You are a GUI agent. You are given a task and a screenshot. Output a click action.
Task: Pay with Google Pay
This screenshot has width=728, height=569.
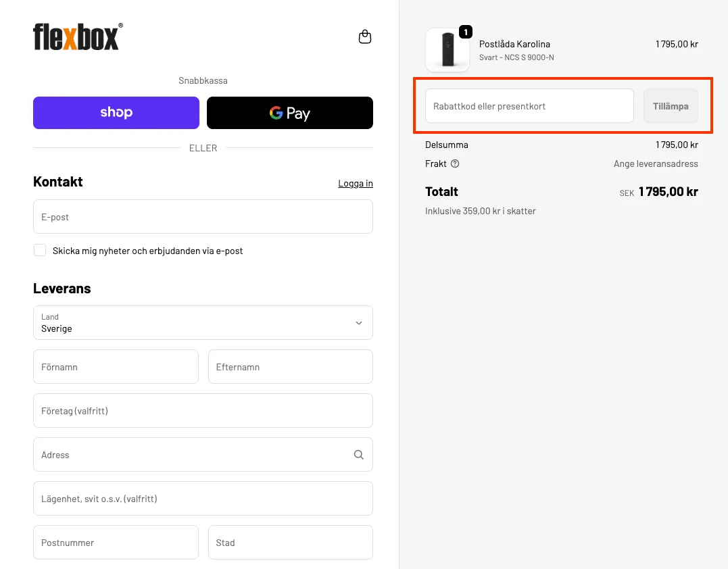(x=289, y=112)
